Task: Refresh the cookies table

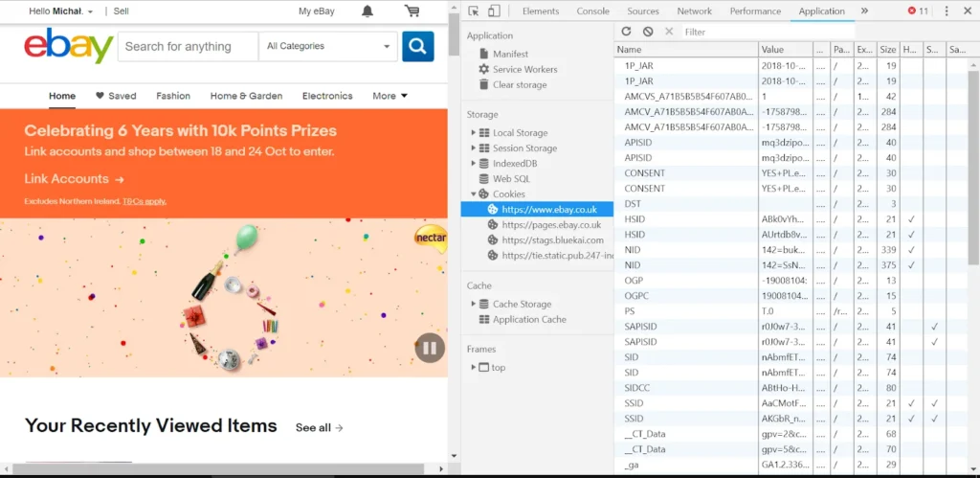Action: click(627, 32)
